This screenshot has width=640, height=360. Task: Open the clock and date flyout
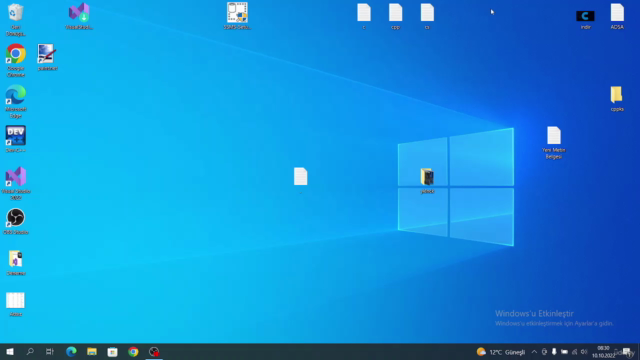point(603,352)
